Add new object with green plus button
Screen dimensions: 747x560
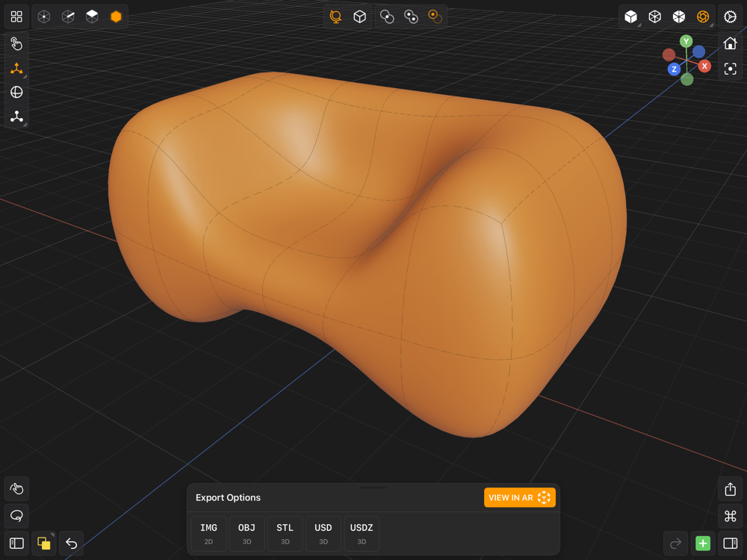click(x=703, y=544)
